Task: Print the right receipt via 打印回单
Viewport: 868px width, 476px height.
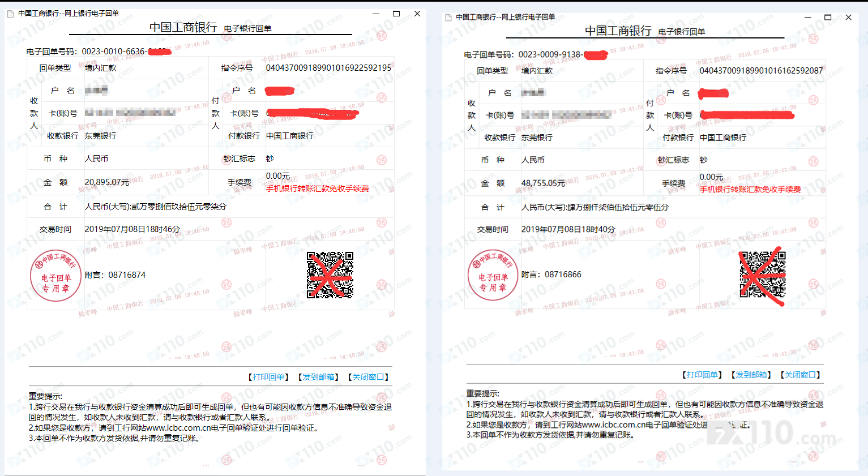Action: [702, 375]
